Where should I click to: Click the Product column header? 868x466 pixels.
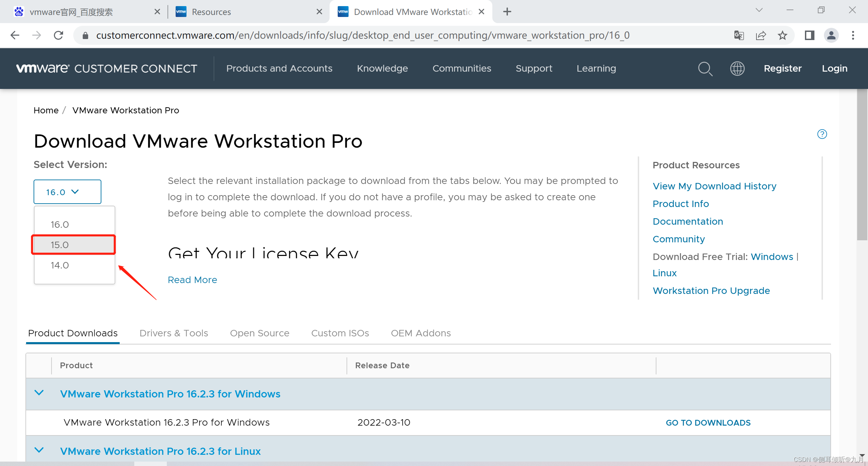pyautogui.click(x=76, y=366)
